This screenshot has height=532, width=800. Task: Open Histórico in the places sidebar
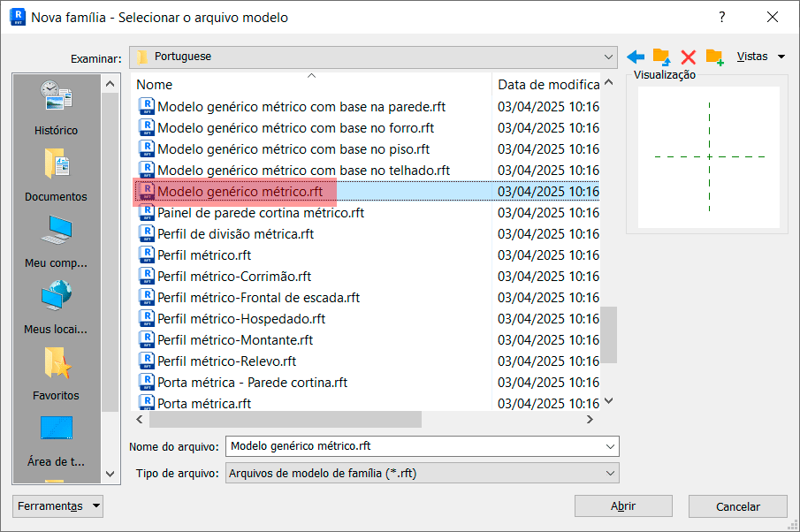(x=56, y=107)
